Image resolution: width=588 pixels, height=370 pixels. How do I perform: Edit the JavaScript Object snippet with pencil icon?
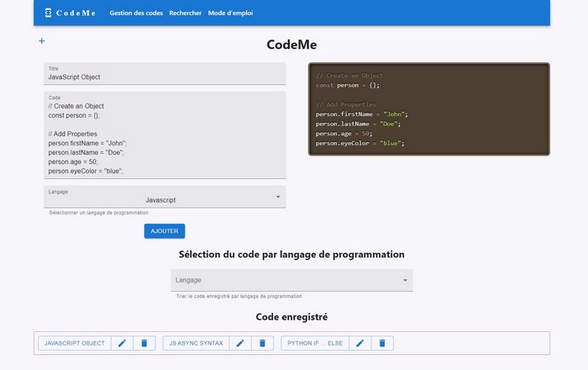click(x=122, y=343)
